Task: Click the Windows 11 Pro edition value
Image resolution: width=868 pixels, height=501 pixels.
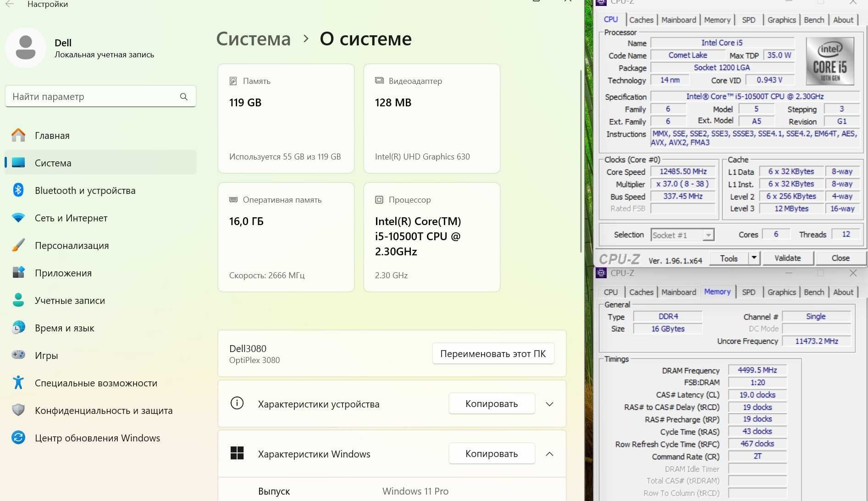Action: 415,491
